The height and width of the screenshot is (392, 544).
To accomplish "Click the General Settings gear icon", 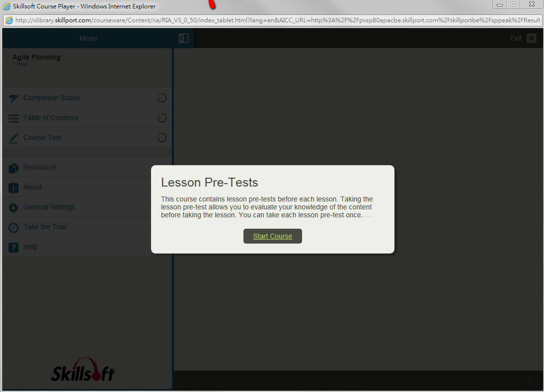I will [x=13, y=207].
